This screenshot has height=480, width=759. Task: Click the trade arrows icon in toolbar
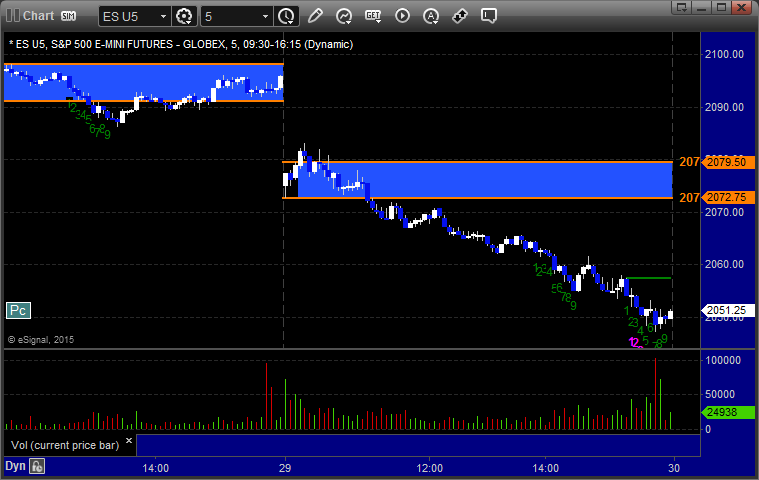pos(460,16)
